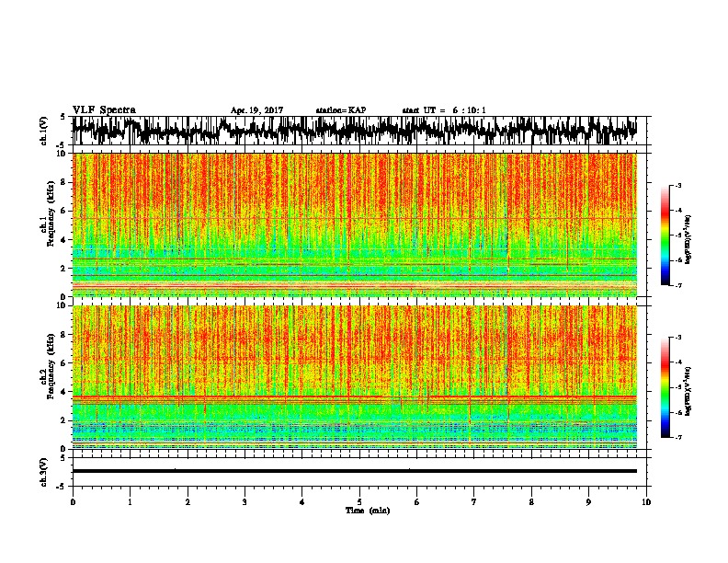
Task: Click the ch.1 spectrogram color bar
Action: pos(665,236)
